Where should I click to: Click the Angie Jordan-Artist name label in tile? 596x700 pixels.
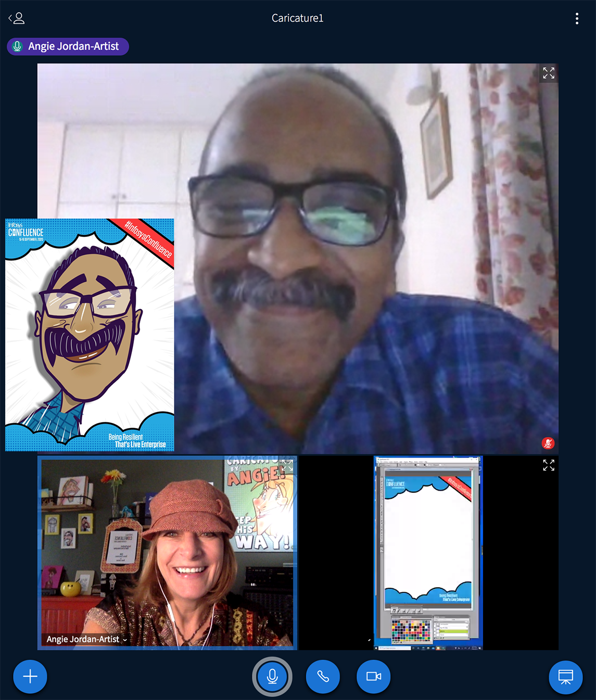click(83, 640)
